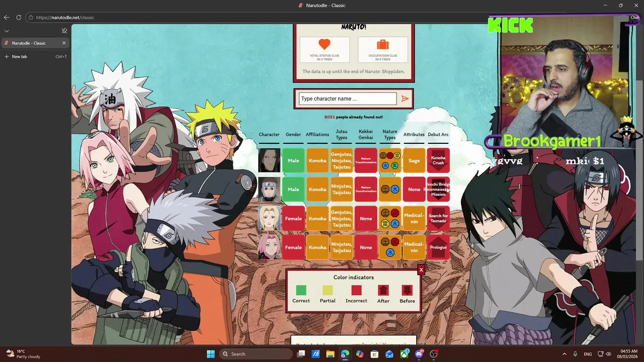Go back in the browser

[x=7, y=17]
